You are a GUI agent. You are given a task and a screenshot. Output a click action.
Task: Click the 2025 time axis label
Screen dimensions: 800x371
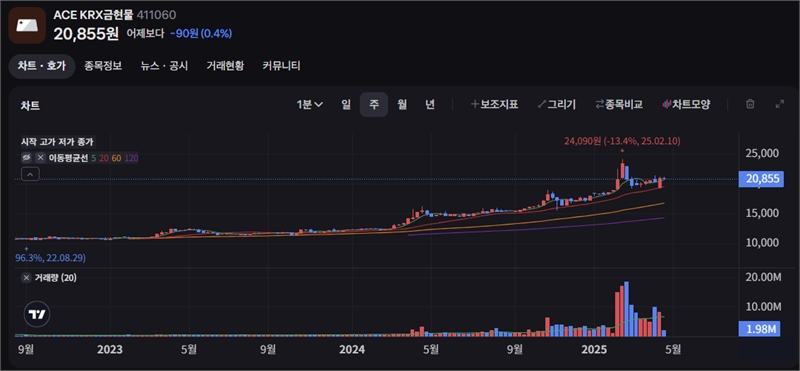(x=595, y=350)
